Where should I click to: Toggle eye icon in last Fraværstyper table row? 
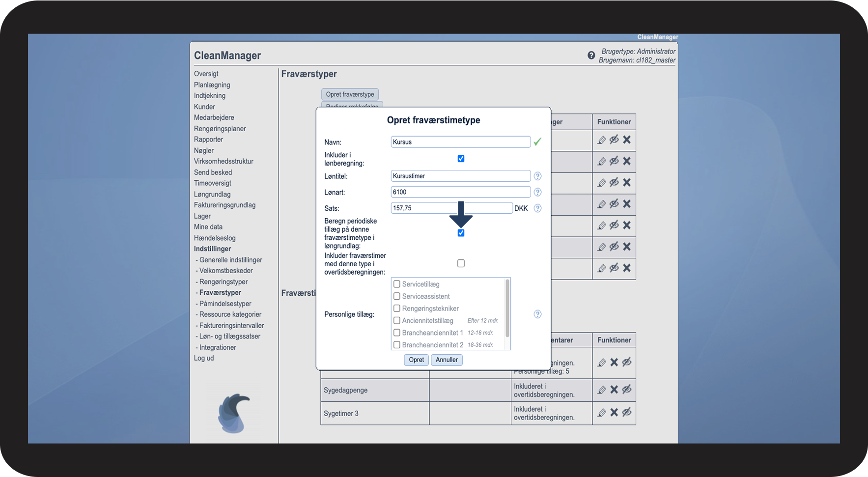tap(614, 268)
